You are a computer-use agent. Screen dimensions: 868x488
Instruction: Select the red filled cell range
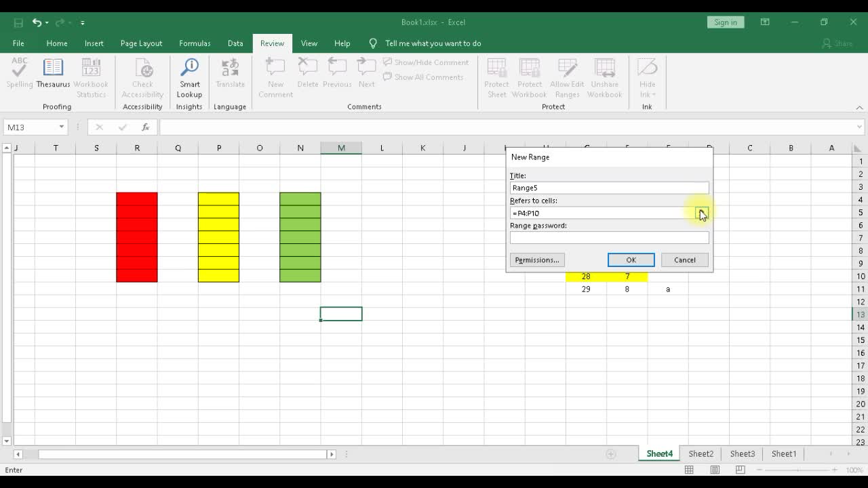(137, 237)
